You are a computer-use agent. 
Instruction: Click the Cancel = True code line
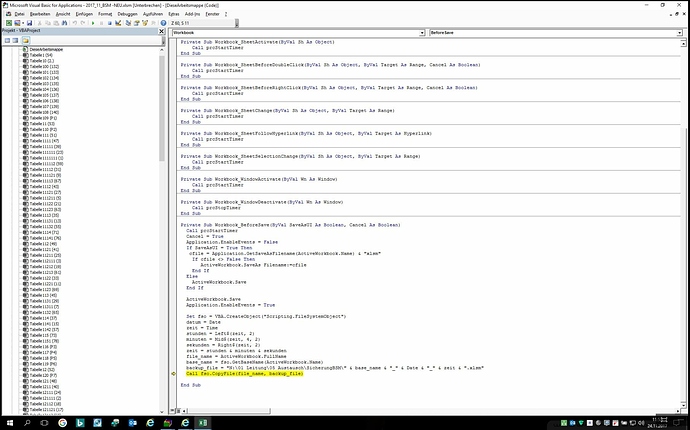click(205, 236)
